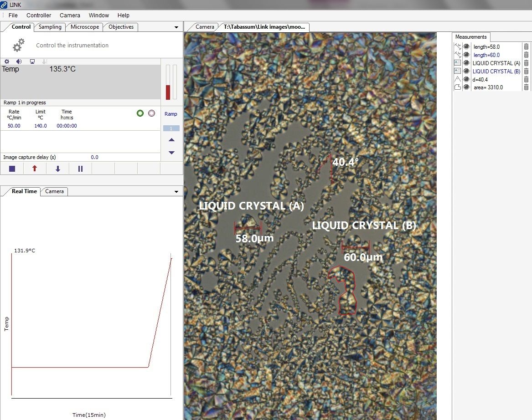
Task: Open the Real Time panel dropdown arrow
Action: tap(176, 191)
